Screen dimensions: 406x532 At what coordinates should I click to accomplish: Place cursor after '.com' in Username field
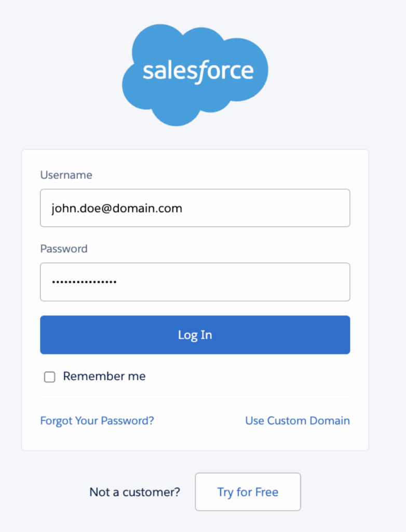[183, 208]
